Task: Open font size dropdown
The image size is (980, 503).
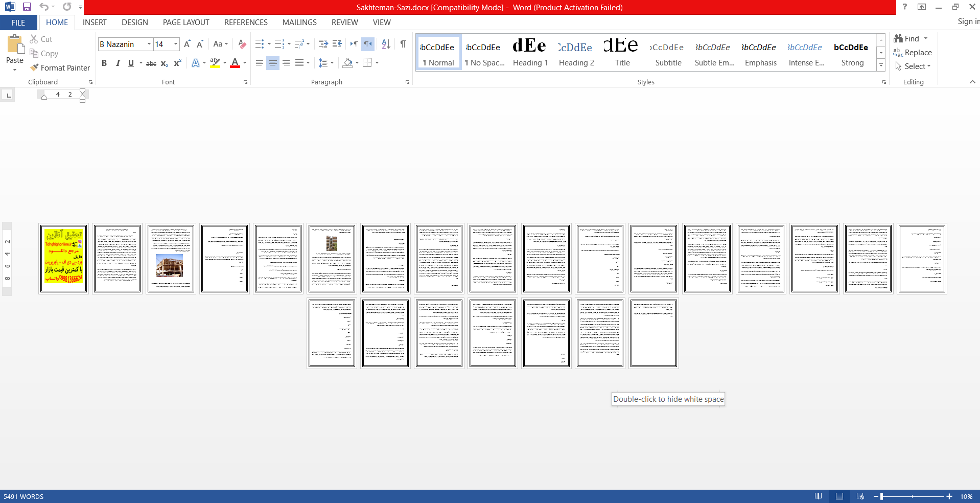Action: (176, 44)
